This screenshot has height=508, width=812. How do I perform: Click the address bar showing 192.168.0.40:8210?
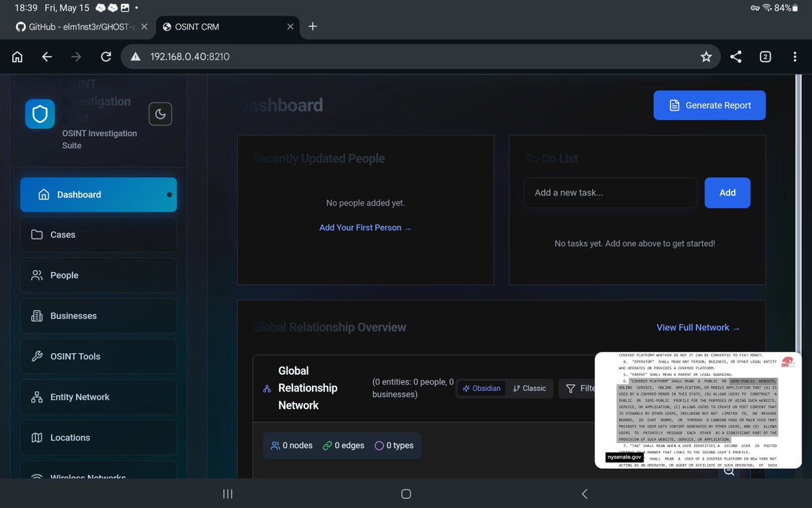421,57
